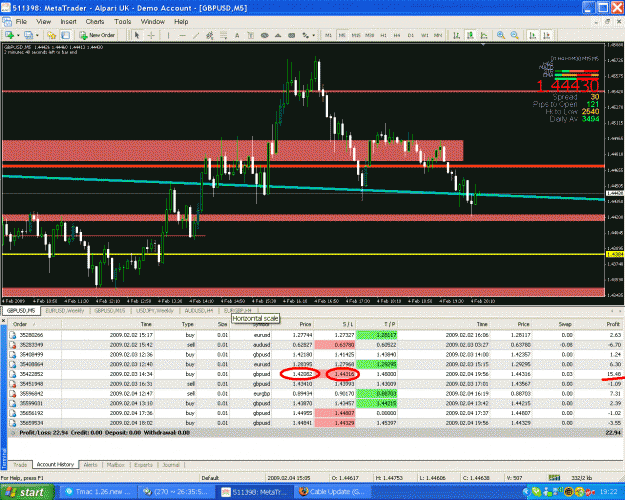Switch to EURUSD,Weekly chart tab
The height and width of the screenshot is (500, 625).
[65, 311]
